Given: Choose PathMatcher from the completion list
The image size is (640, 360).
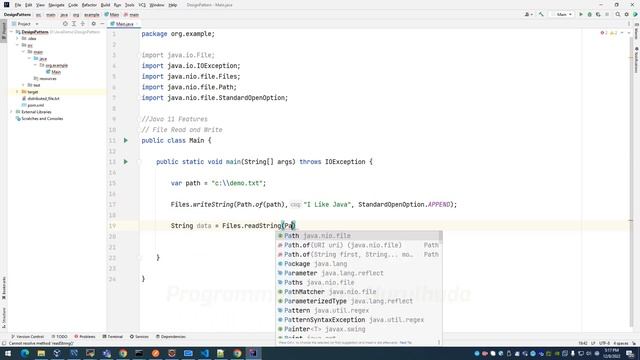Looking at the screenshot, I should pos(359,292).
